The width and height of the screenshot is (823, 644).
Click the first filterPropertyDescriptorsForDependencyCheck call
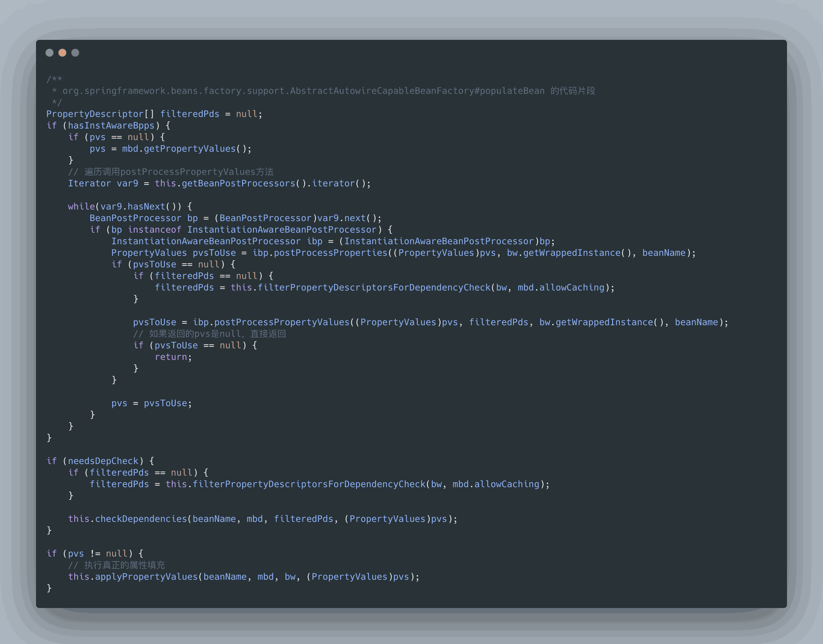point(374,287)
